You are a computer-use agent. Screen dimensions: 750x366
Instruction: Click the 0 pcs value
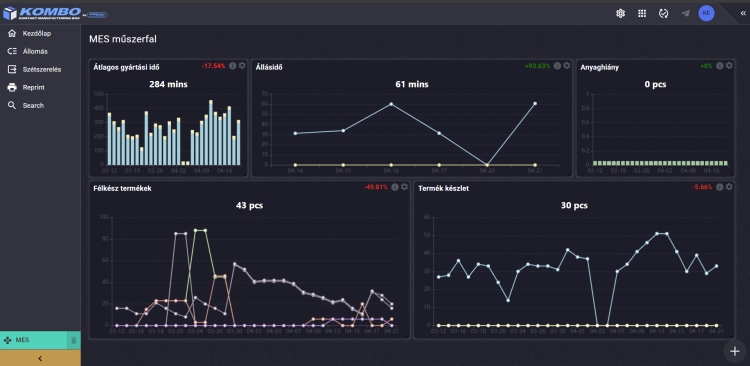tap(655, 85)
